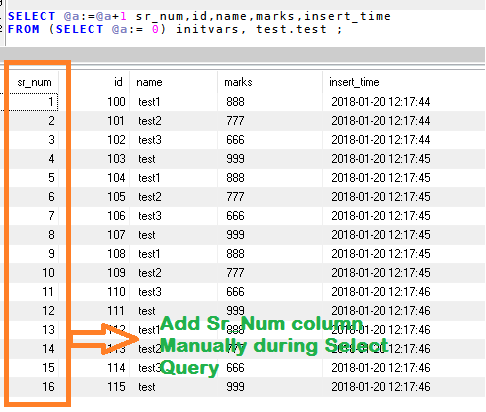Click the marks cell 666 in row 3

[235, 140]
